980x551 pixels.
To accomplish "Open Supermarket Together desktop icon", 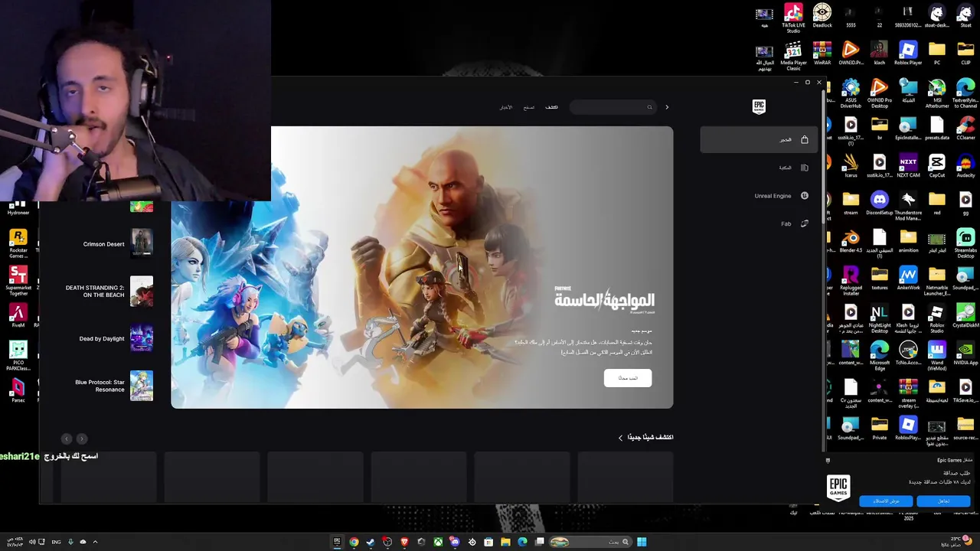I will point(18,281).
